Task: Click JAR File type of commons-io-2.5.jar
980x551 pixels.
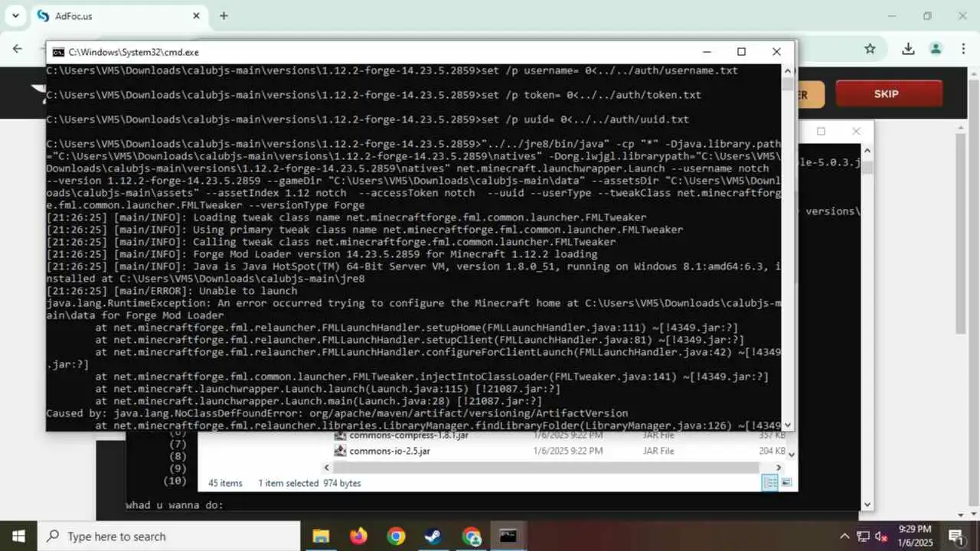Action: [x=658, y=451]
